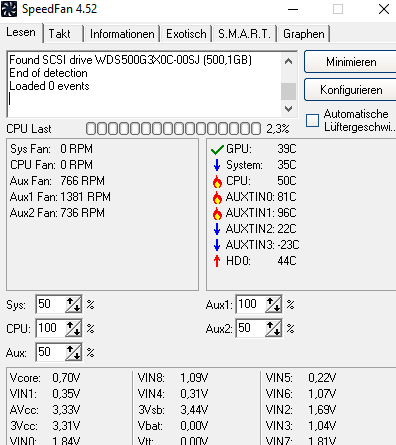This screenshot has width=396, height=445.
Task: Click the flame icon beside AUXTIN0
Action: click(217, 197)
